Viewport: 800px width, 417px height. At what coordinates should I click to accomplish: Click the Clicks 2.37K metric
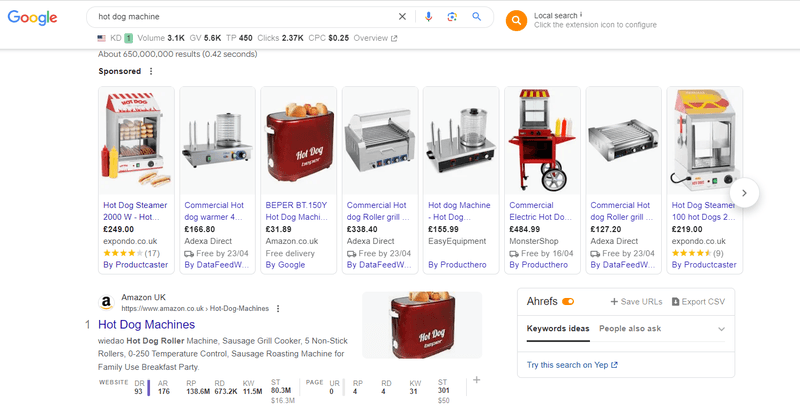[x=281, y=38]
